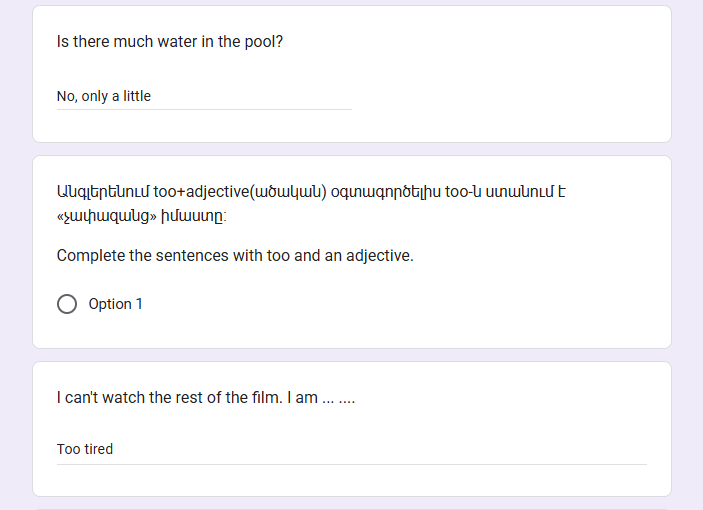Click the Armenian too+adjective explanation text
This screenshot has width=703, height=510.
click(311, 203)
